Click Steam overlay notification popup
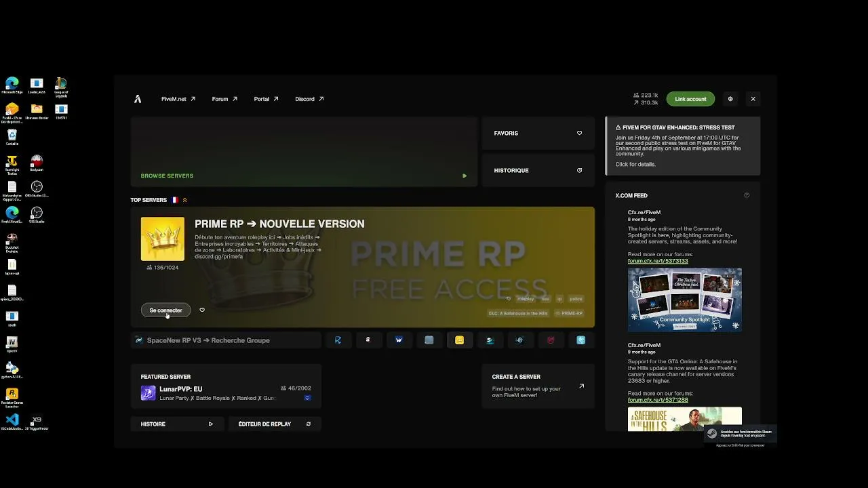Image resolution: width=868 pixels, height=488 pixels. tap(740, 434)
